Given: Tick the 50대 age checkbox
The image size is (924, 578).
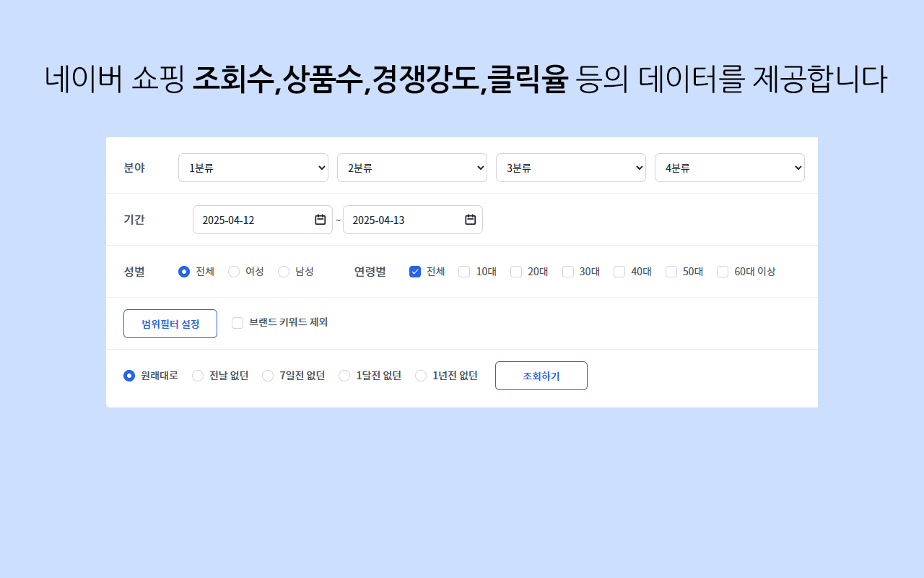Looking at the screenshot, I should tap(671, 272).
